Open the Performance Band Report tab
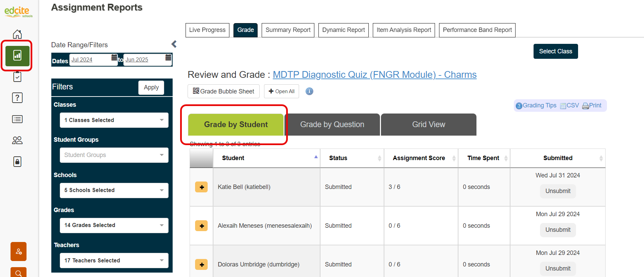The height and width of the screenshot is (277, 644). click(477, 30)
